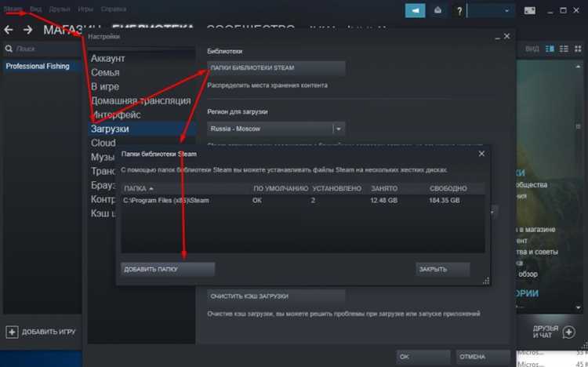Sort by ПАПКА column header

(x=138, y=188)
